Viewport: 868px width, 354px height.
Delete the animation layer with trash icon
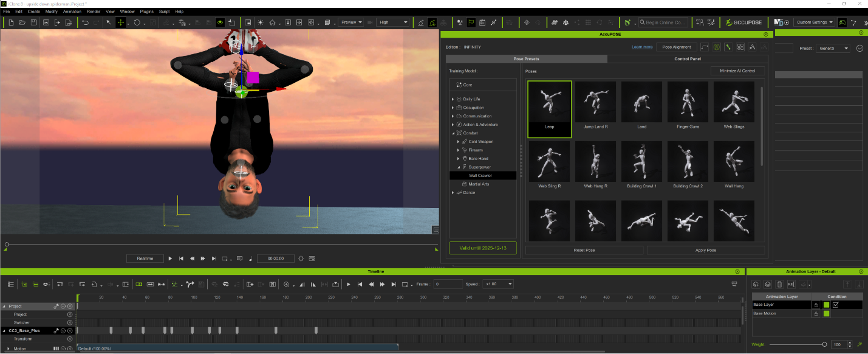tap(780, 284)
